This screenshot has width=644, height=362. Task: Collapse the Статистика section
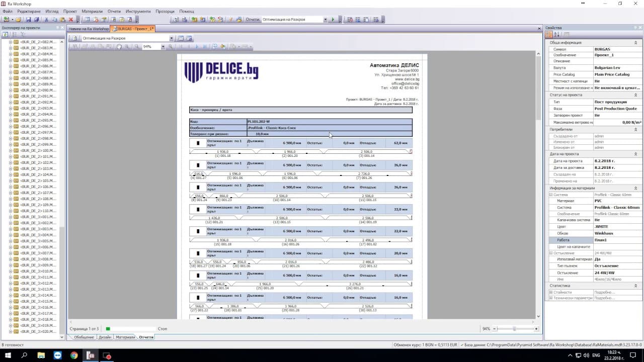(636, 286)
